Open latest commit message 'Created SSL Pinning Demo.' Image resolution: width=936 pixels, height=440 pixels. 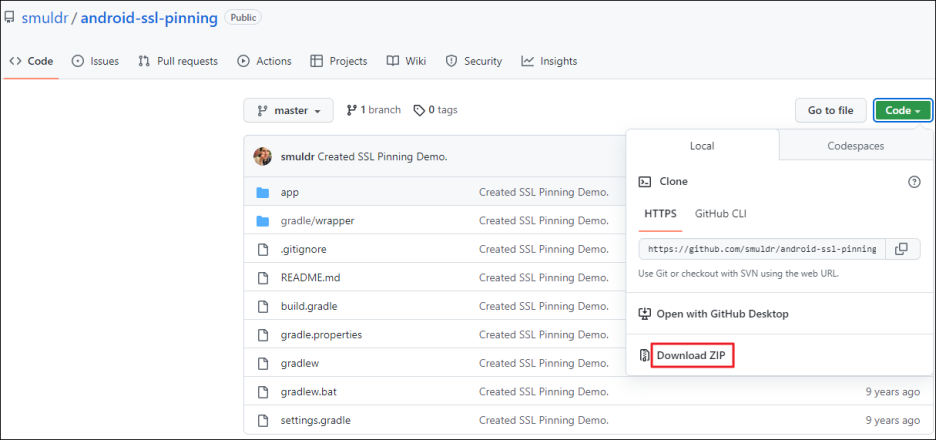tap(383, 157)
